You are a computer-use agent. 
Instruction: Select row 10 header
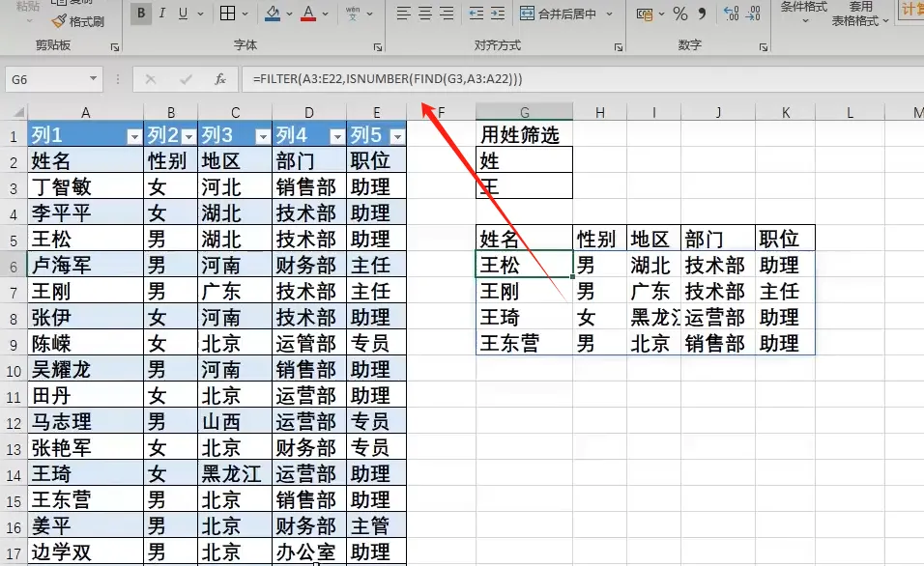pos(14,371)
